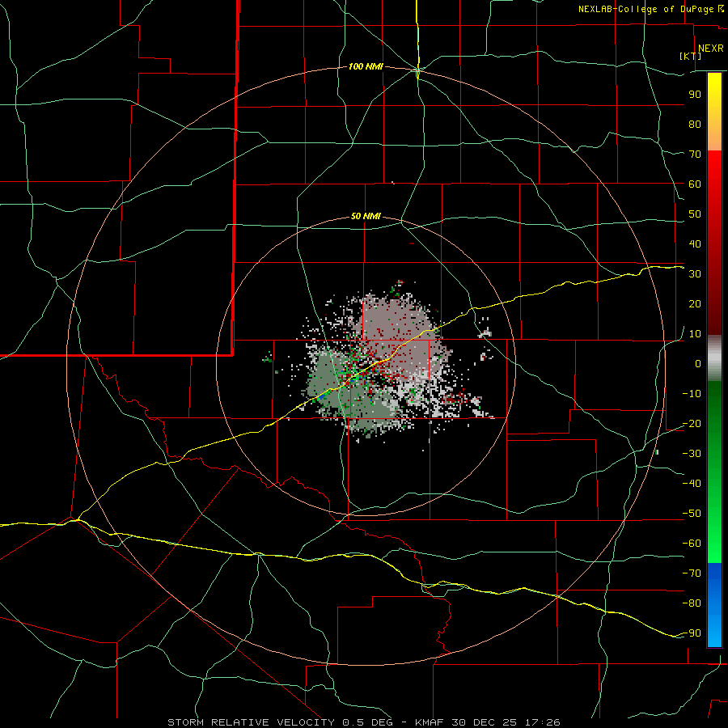The height and width of the screenshot is (728, 728).
Task: Click the 50 value on the velocity scale
Action: 695,214
